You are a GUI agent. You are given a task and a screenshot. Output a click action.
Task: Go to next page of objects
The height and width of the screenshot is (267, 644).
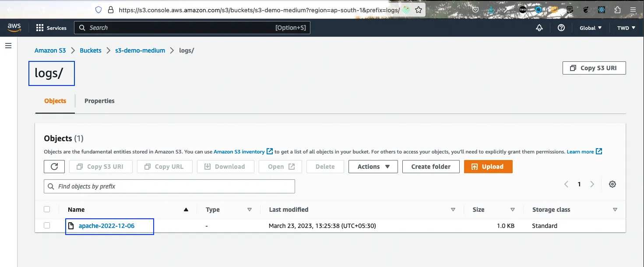[592, 184]
